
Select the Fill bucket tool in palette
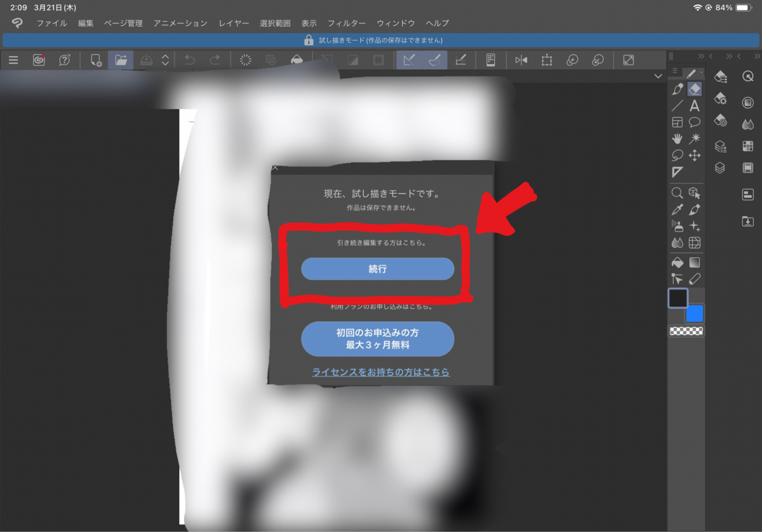(678, 262)
